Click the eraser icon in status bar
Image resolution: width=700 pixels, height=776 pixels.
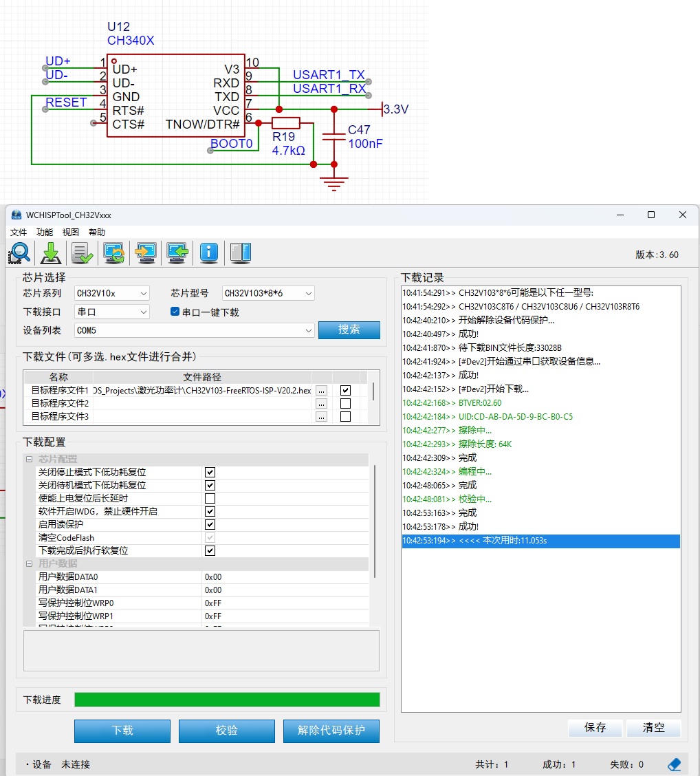[x=674, y=764]
